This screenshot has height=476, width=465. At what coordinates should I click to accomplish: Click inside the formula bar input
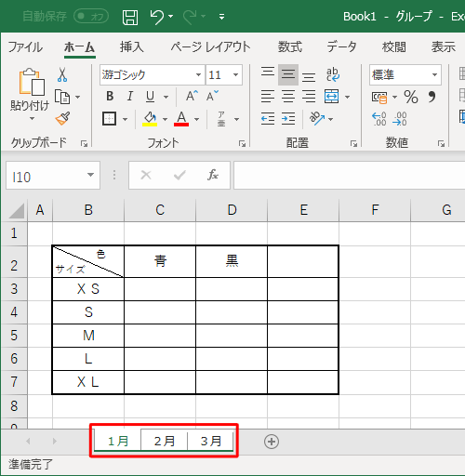(x=349, y=175)
